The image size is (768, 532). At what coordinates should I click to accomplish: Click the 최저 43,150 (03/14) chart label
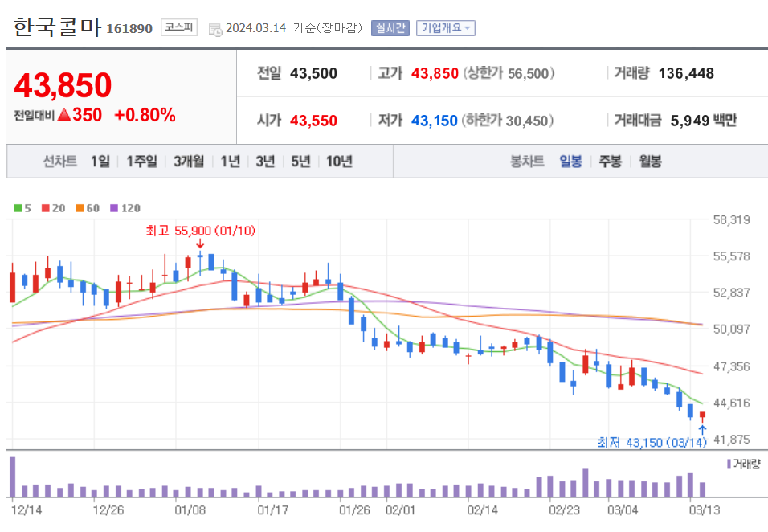[652, 443]
